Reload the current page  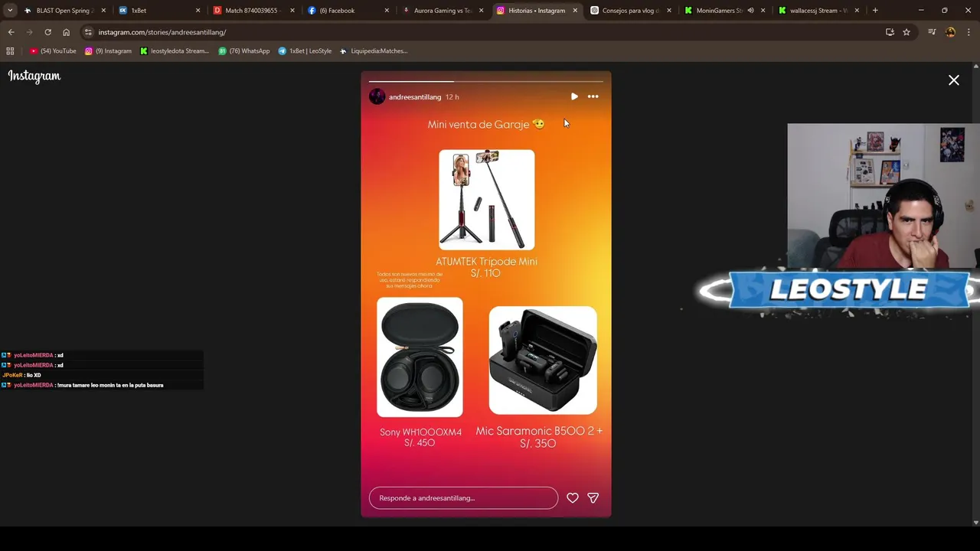47,32
